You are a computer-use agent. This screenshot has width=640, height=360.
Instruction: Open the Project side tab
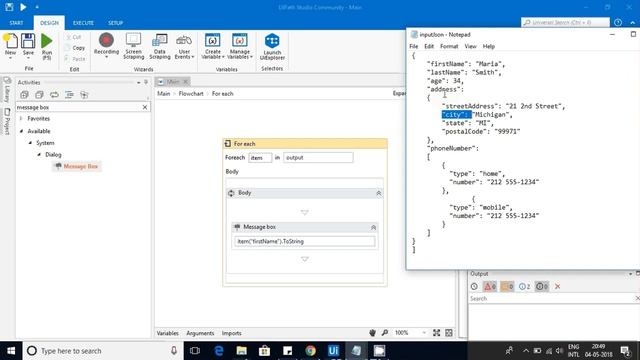[x=7, y=121]
